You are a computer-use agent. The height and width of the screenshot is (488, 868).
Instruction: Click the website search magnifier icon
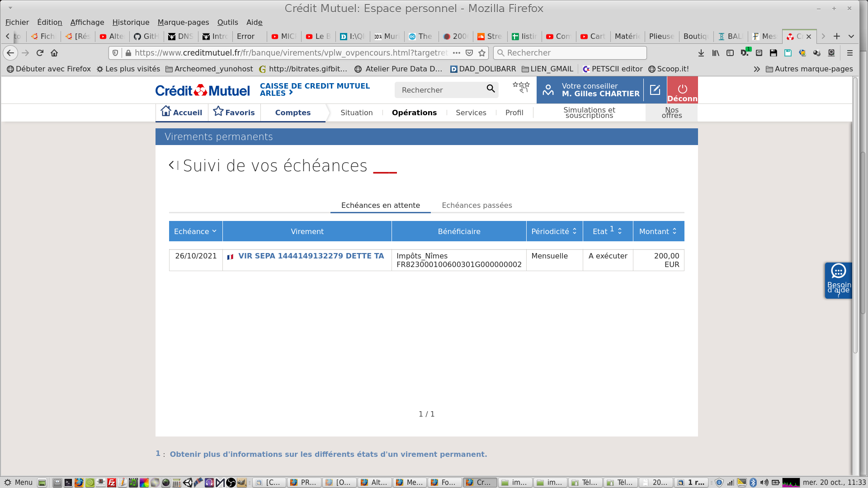tap(491, 89)
